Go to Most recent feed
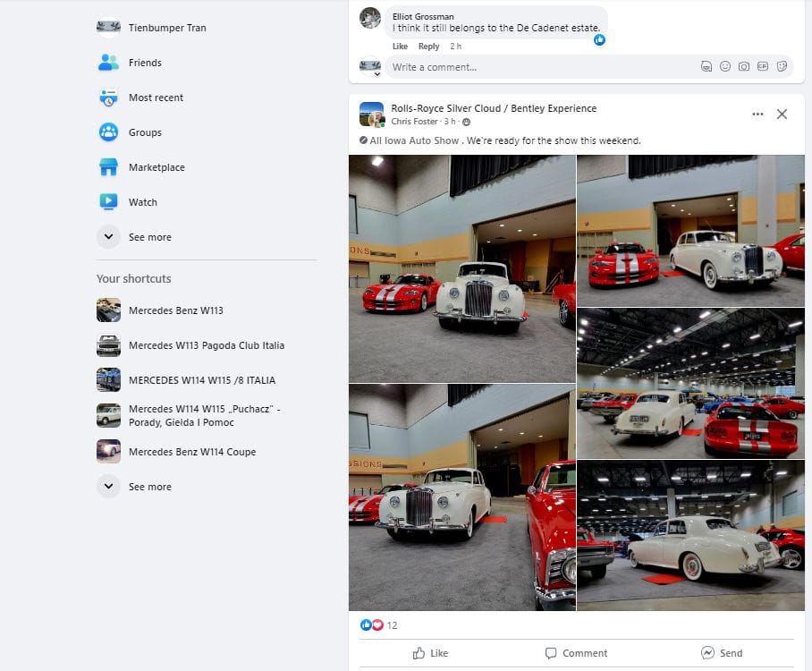This screenshot has height=671, width=812. point(155,98)
